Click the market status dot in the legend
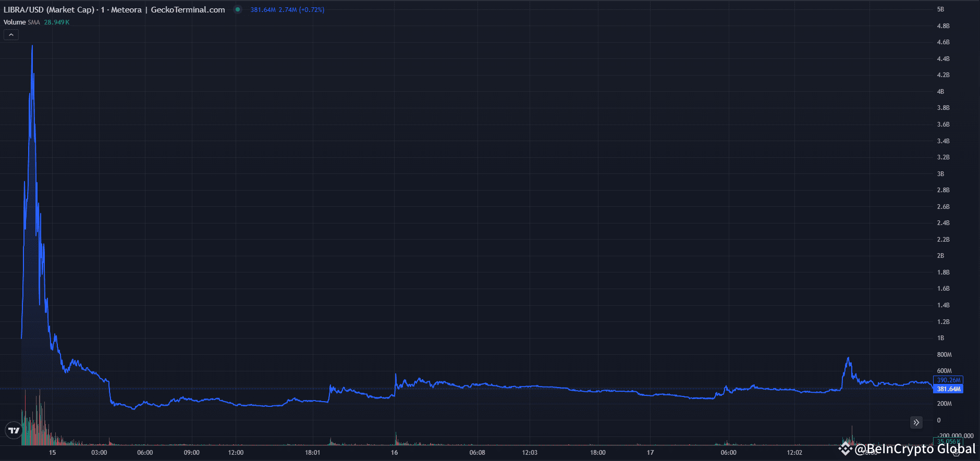This screenshot has height=461, width=980. [x=238, y=9]
